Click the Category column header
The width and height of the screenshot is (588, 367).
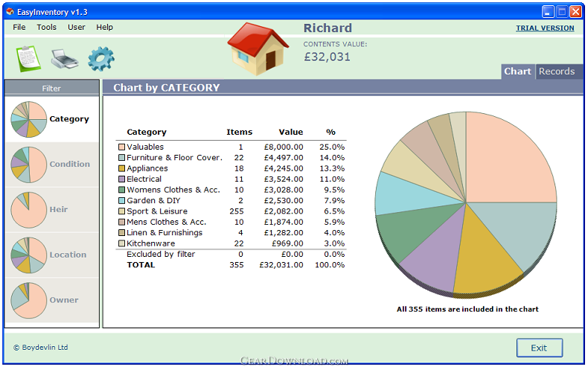(147, 132)
